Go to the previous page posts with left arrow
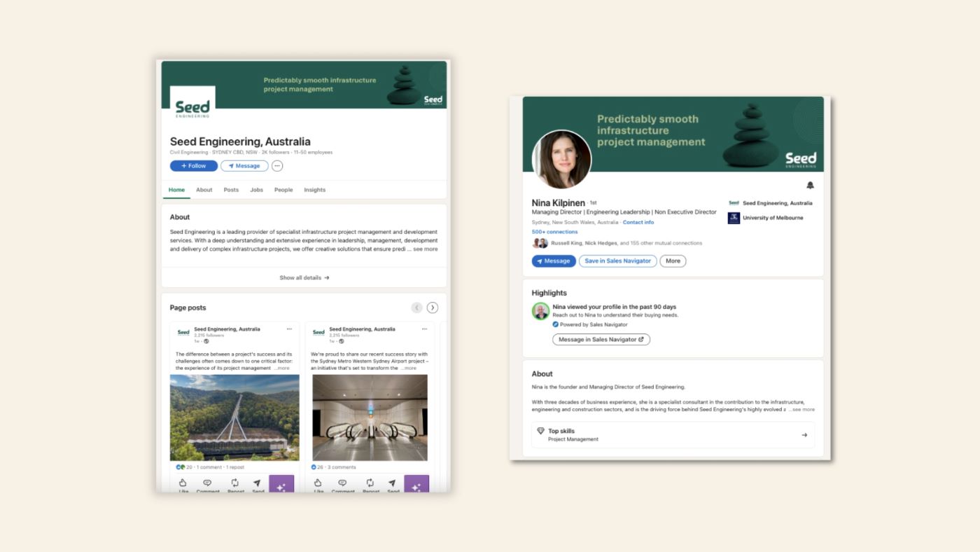Viewport: 980px width, 552px height. coord(416,308)
